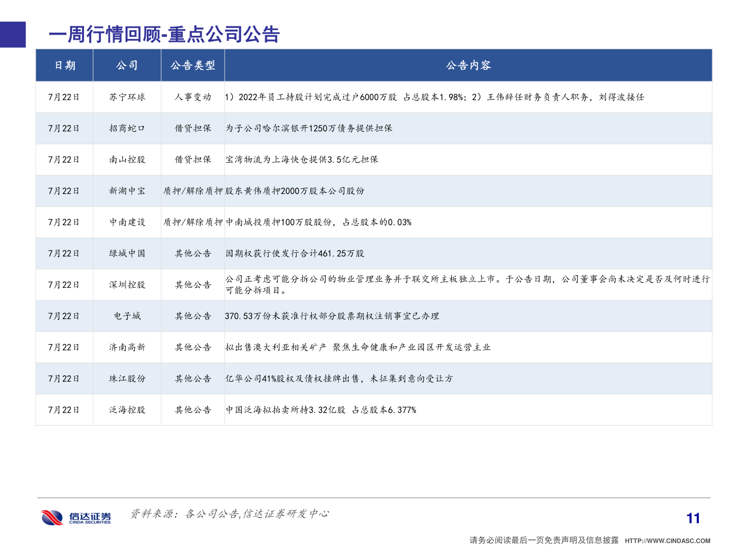Click the 资料来源 source attribution text

(231, 514)
